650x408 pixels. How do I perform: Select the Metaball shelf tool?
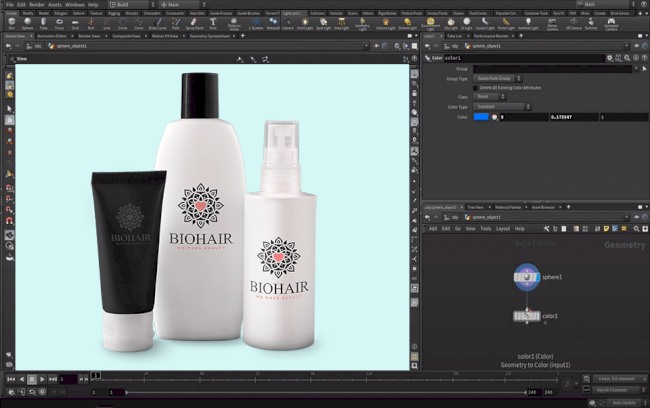pos(273,24)
